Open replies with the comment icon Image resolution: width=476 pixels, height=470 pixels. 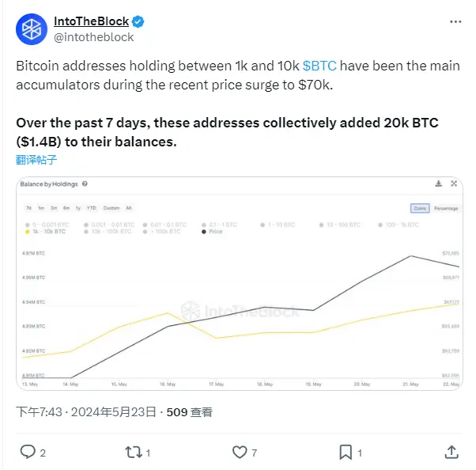(28, 452)
